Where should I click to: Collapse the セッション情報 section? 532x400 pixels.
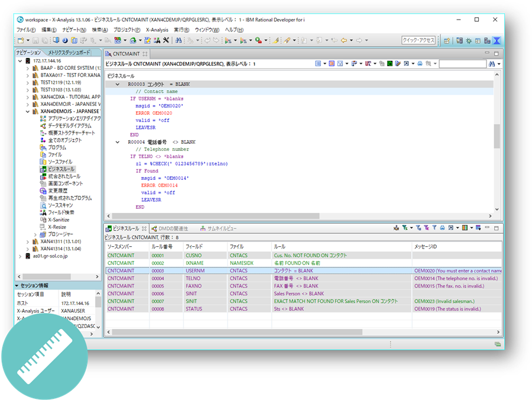[x=17, y=286]
